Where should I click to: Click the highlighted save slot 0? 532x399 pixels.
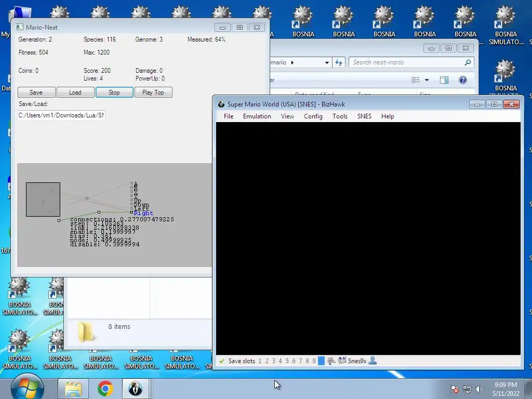[x=321, y=361]
